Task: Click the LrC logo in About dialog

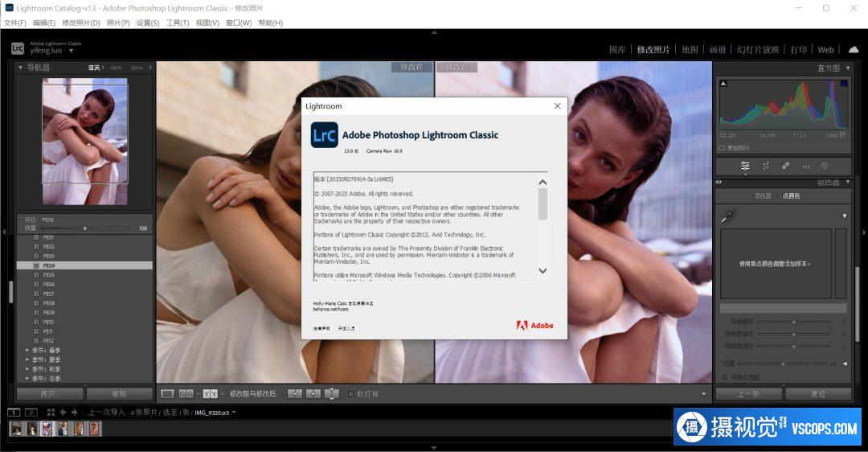Action: tap(325, 135)
